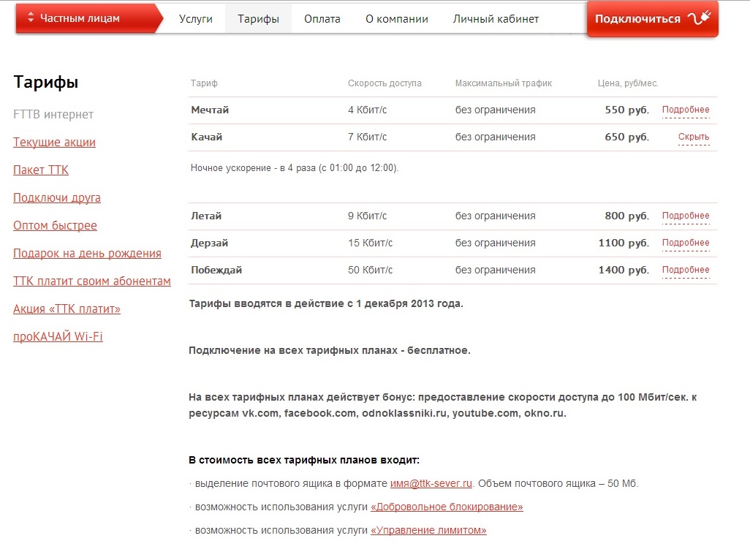Open the Услуги menu item
Viewport: 750px width, 560px height.
[195, 19]
